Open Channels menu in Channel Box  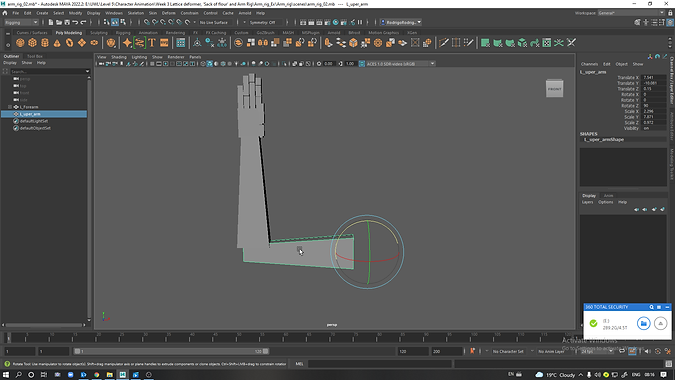[x=589, y=64]
